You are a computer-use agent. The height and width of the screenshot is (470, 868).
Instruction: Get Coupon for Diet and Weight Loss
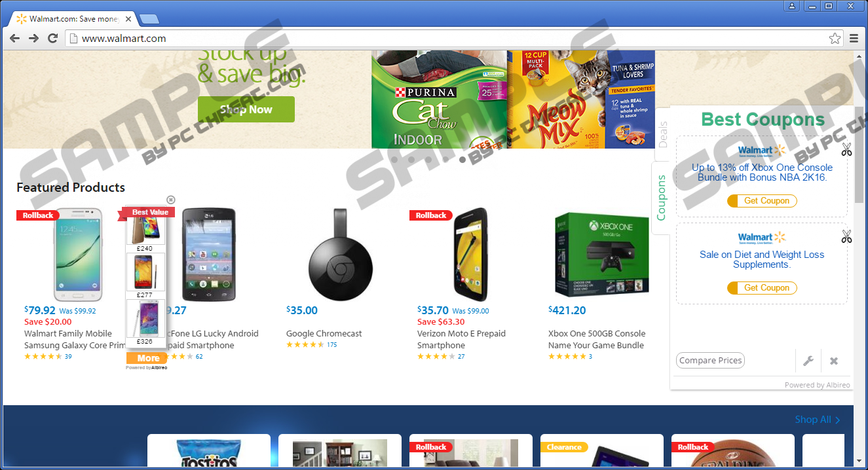(x=762, y=288)
